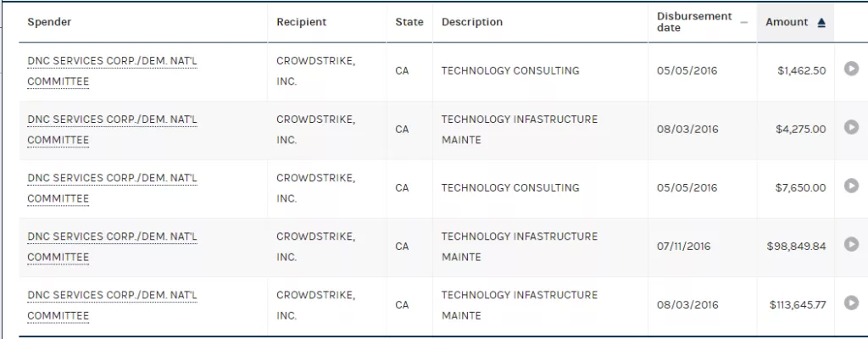The height and width of the screenshot is (339, 868).
Task: Sort by Amount using ascending arrow
Action: pos(821,23)
